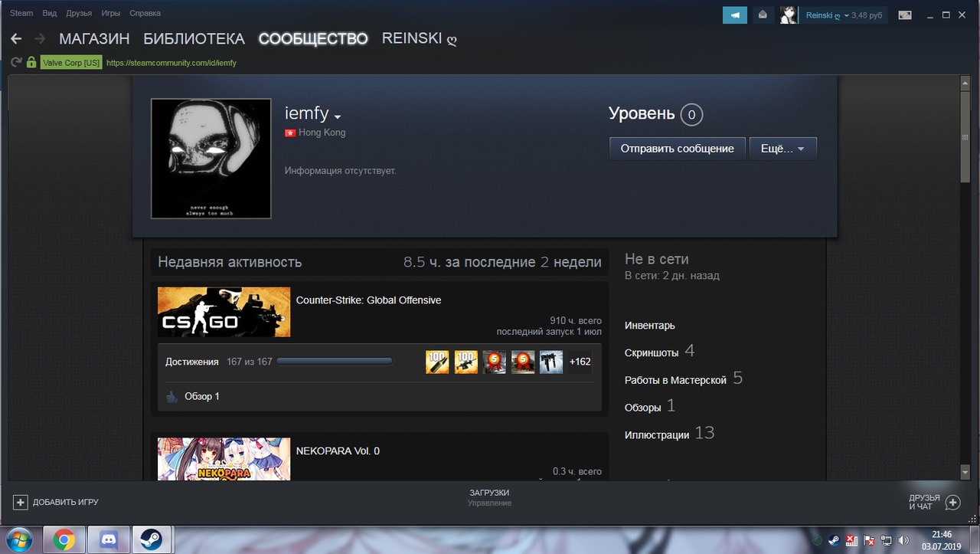Click the thumbs-up icon beside Обзор 1
Screen dimensions: 980x554
171,396
